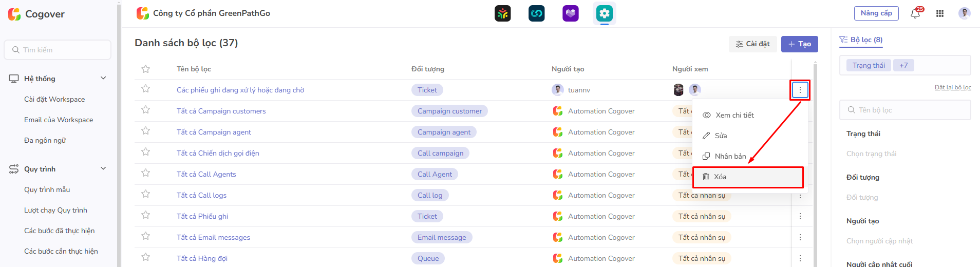Click GreenPathGo company logo icon
The image size is (980, 267).
click(143, 13)
